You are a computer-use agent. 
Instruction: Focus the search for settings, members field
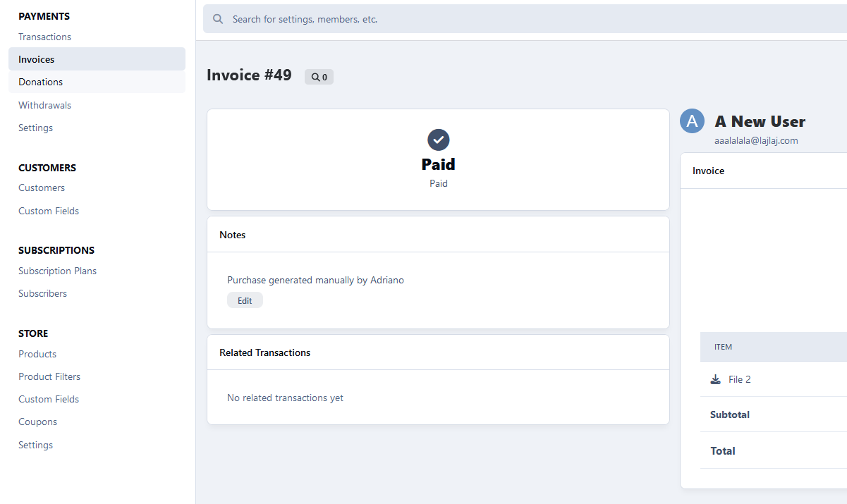[525, 19]
